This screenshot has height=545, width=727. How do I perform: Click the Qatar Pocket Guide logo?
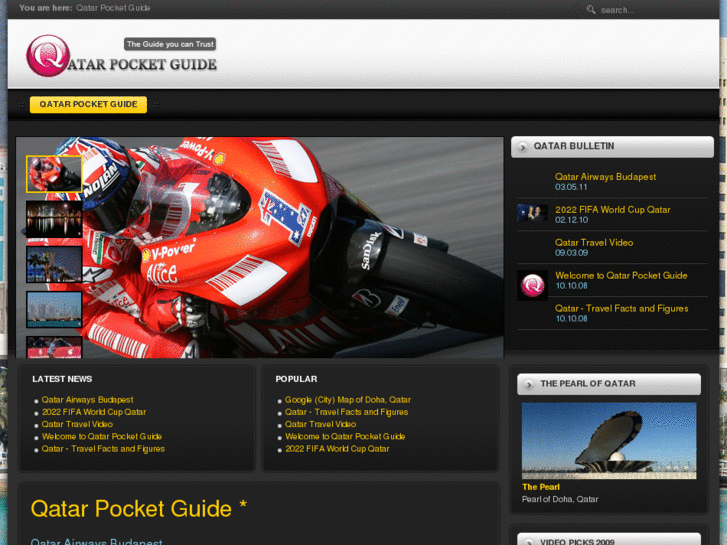[121, 56]
